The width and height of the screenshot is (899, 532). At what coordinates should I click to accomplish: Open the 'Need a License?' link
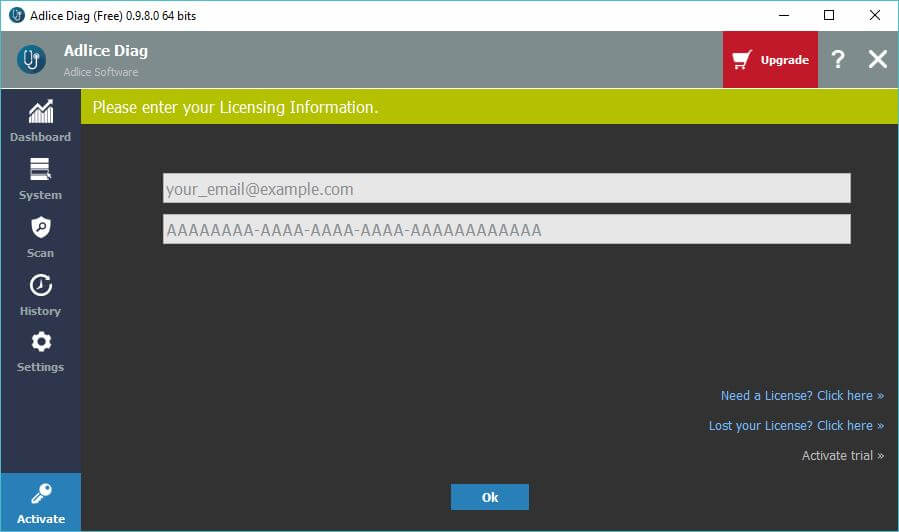point(802,396)
